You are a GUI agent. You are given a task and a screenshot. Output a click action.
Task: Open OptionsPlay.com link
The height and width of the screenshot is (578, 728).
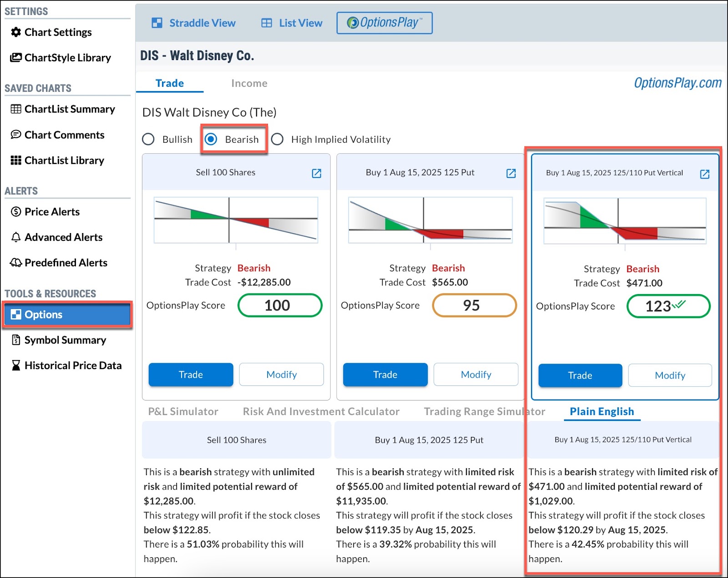[677, 83]
